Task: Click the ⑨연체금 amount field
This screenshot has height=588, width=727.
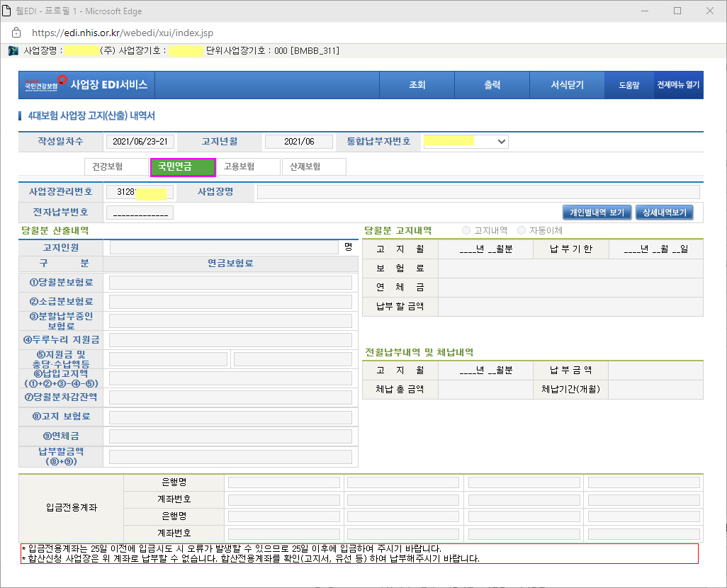Action: 230,436
